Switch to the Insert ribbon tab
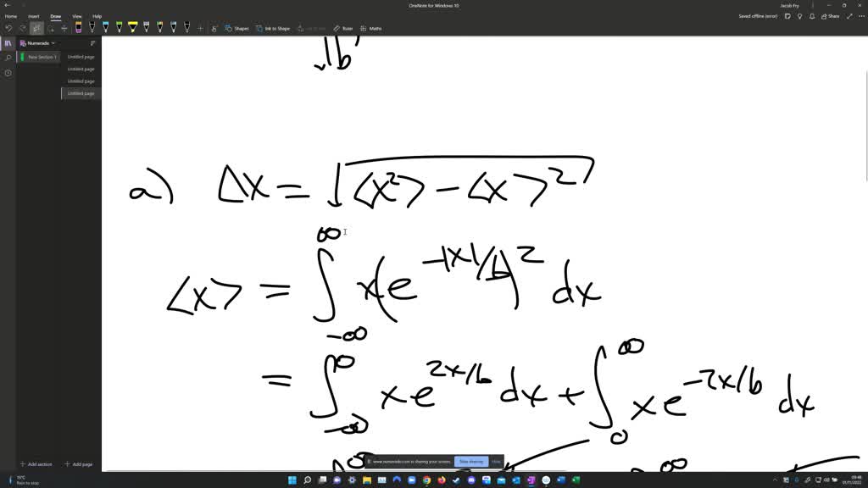868x488 pixels. 33,15
